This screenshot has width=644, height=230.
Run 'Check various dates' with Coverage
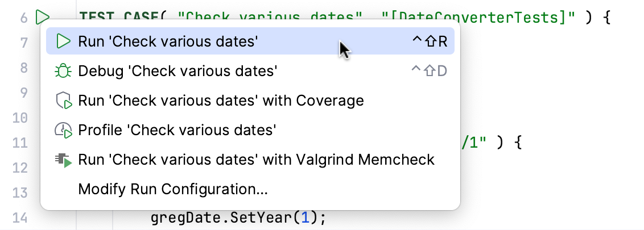pos(221,101)
